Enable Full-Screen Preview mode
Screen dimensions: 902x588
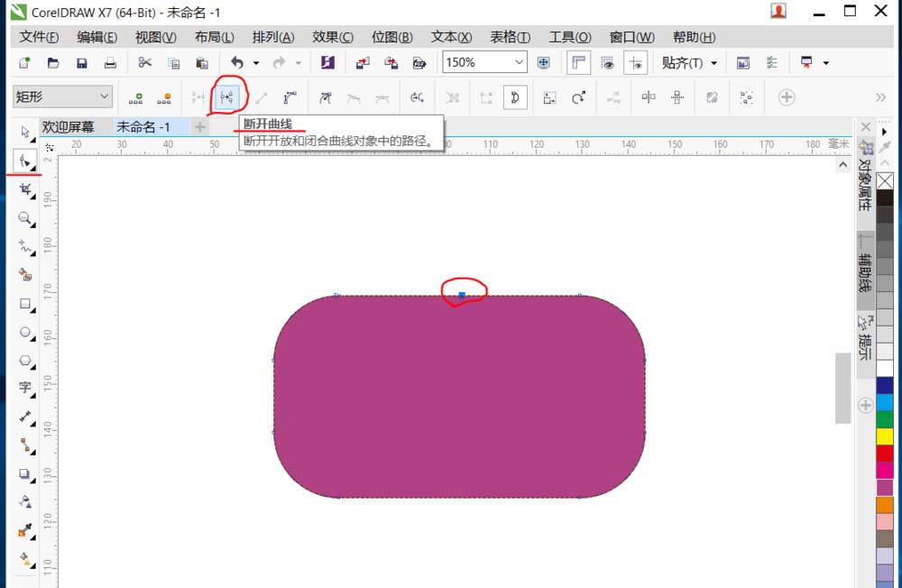point(542,63)
